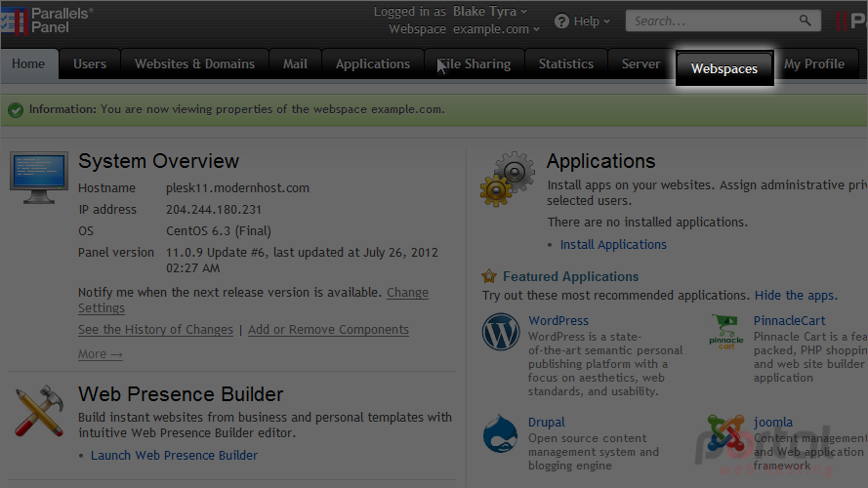Open the Websites & Domains tab
The height and width of the screenshot is (488, 868).
[195, 64]
